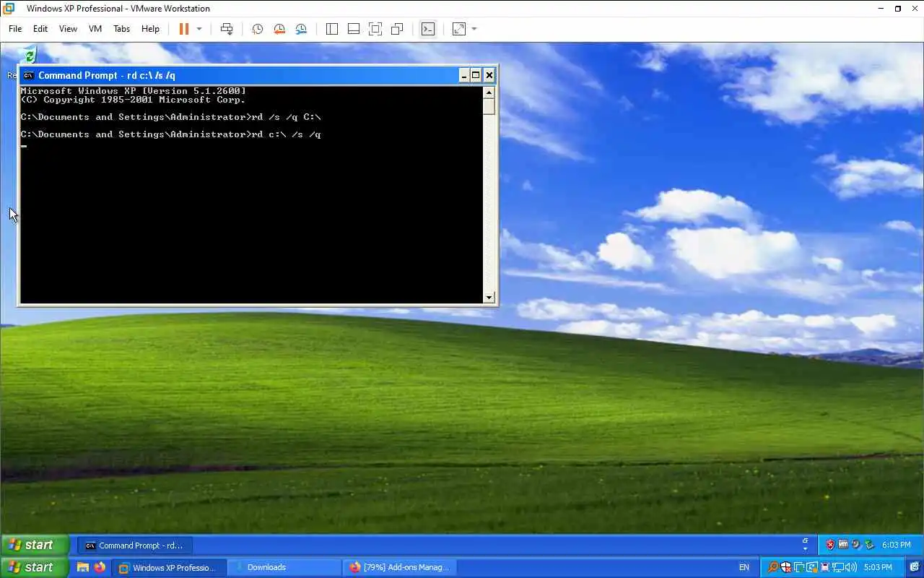Open the Help menu in VMware
Viewport: 924px width, 578px height.
click(150, 29)
